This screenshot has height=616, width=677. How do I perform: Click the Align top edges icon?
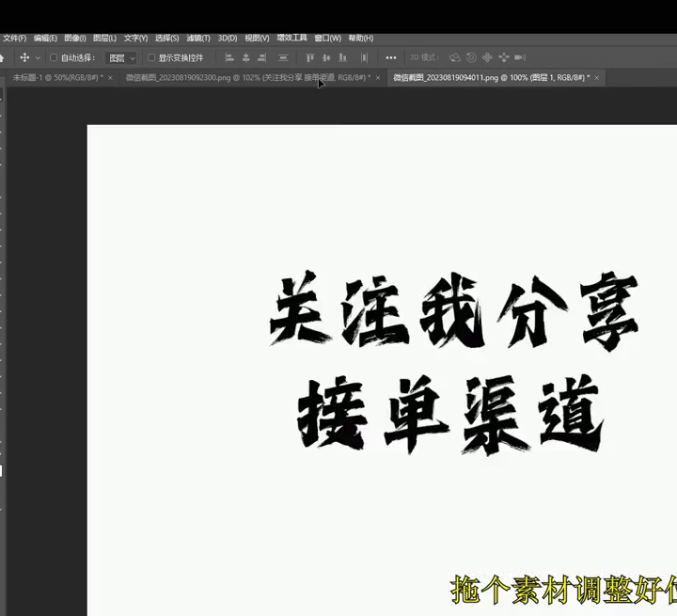(310, 57)
